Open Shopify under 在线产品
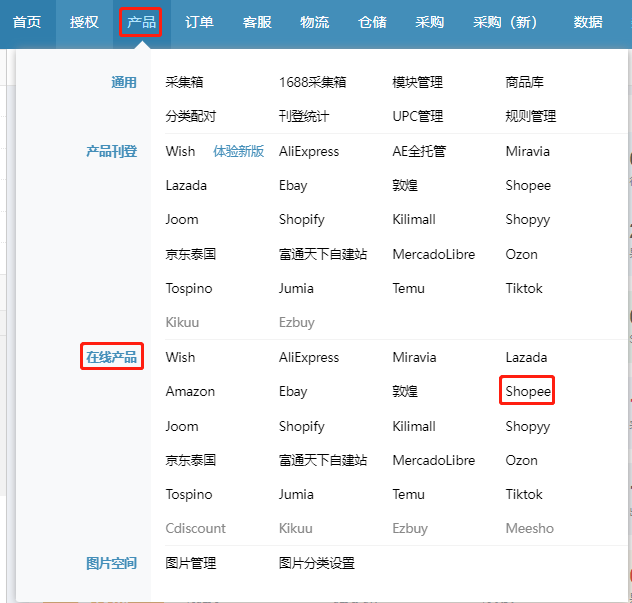 point(301,427)
